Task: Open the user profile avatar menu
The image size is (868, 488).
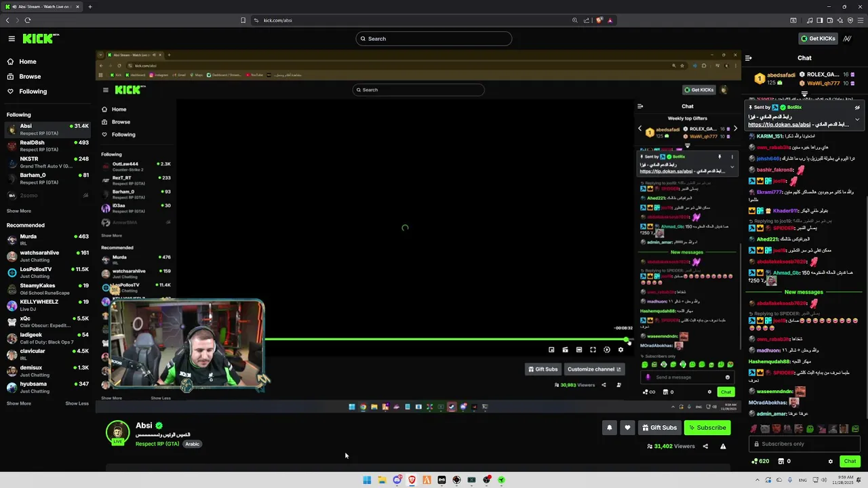Action: click(x=847, y=39)
